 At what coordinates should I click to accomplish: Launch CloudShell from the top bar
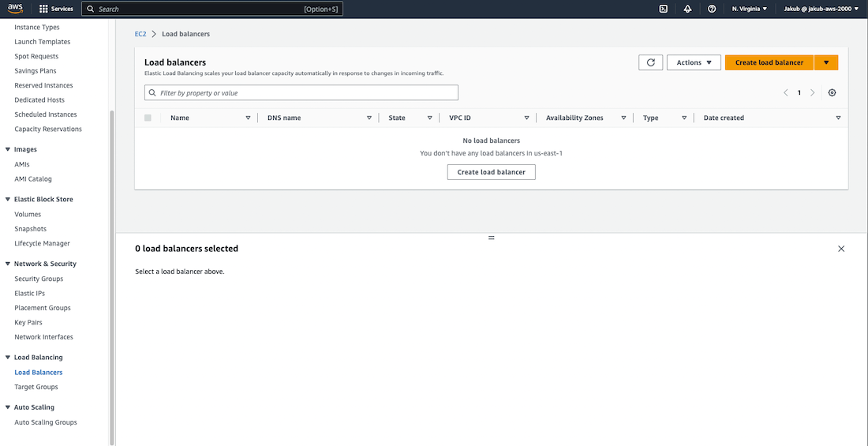664,9
